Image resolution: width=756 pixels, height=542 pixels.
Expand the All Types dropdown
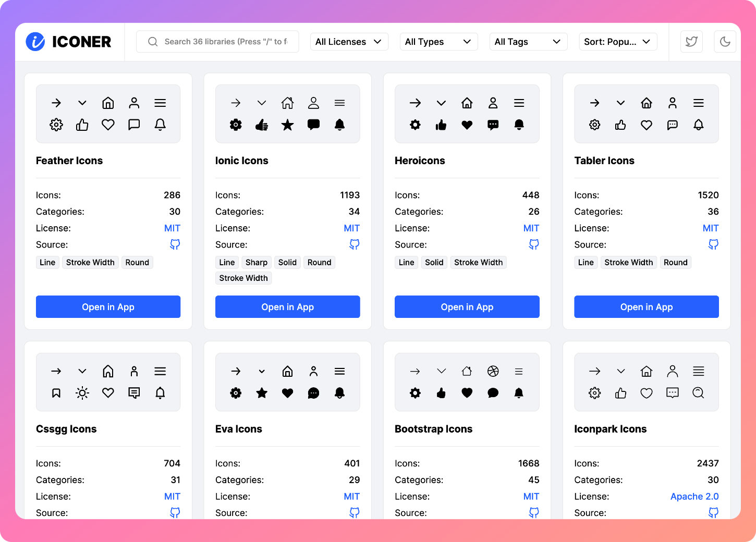click(438, 42)
